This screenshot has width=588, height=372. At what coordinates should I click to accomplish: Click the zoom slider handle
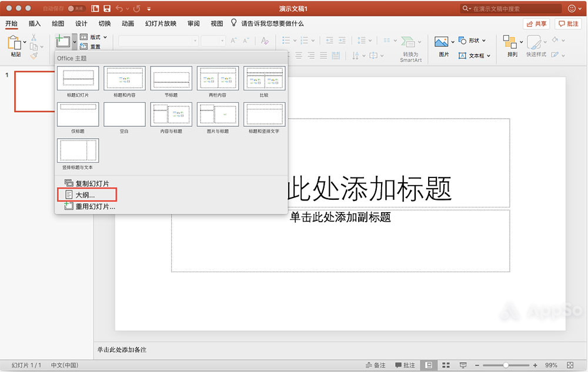pyautogui.click(x=506, y=365)
